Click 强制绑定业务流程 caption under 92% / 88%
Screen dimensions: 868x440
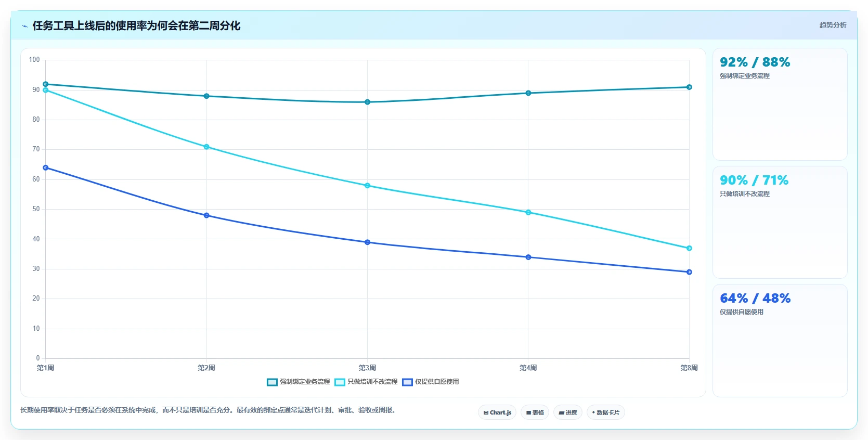pyautogui.click(x=744, y=76)
